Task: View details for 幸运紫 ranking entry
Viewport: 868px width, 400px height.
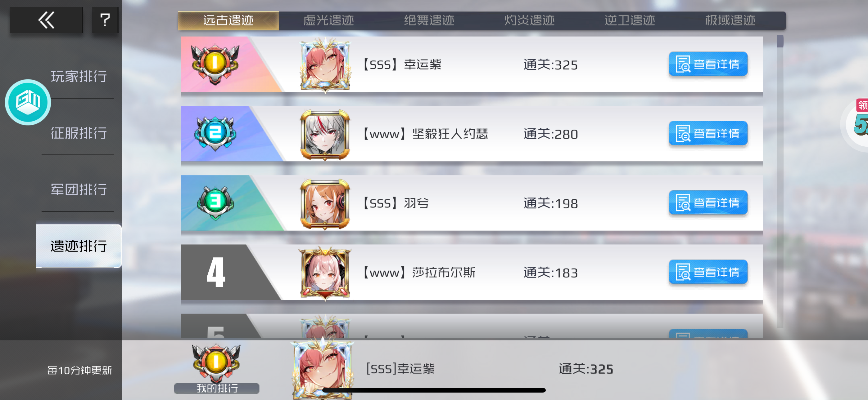Action: coord(708,64)
